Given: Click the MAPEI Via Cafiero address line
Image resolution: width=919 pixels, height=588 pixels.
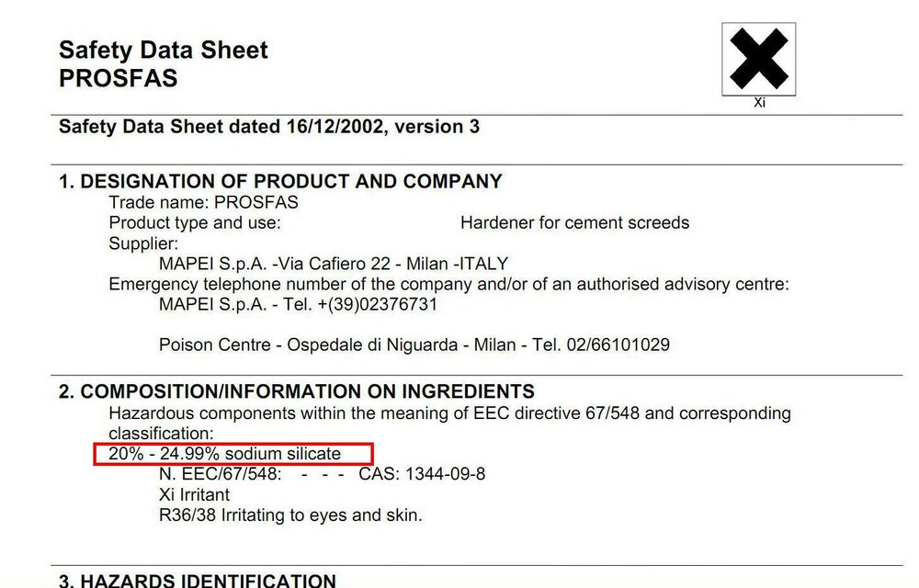Looking at the screenshot, I should (x=333, y=264).
